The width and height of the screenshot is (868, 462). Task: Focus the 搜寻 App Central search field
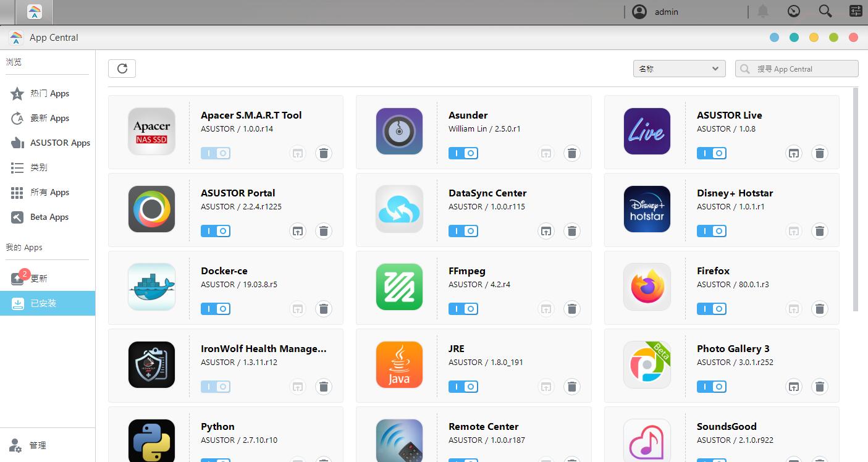[796, 69]
